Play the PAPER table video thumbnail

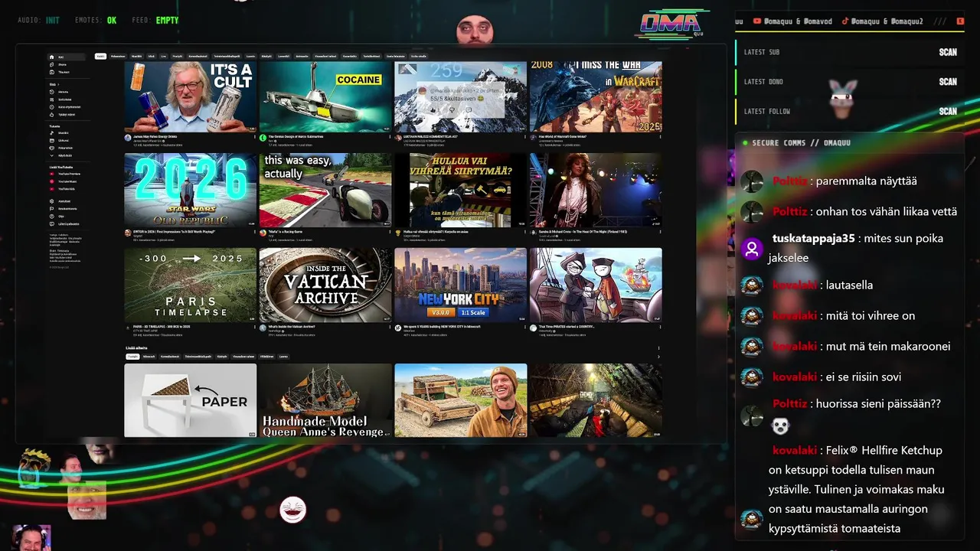click(191, 400)
